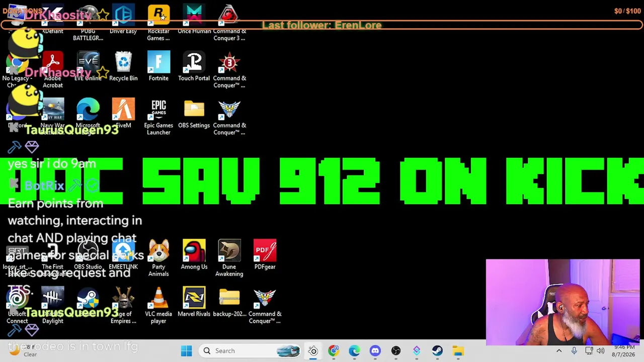Image resolution: width=644 pixels, height=362 pixels.
Task: Open the Dead by Daylight desktop shortcut
Action: (53, 306)
